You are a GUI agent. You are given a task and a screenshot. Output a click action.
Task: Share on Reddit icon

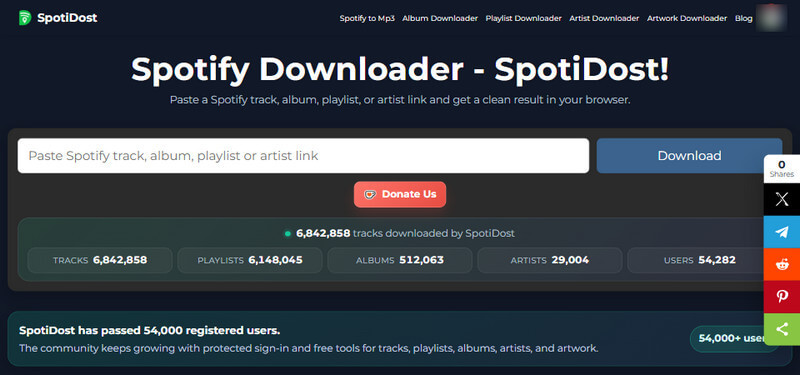782,264
